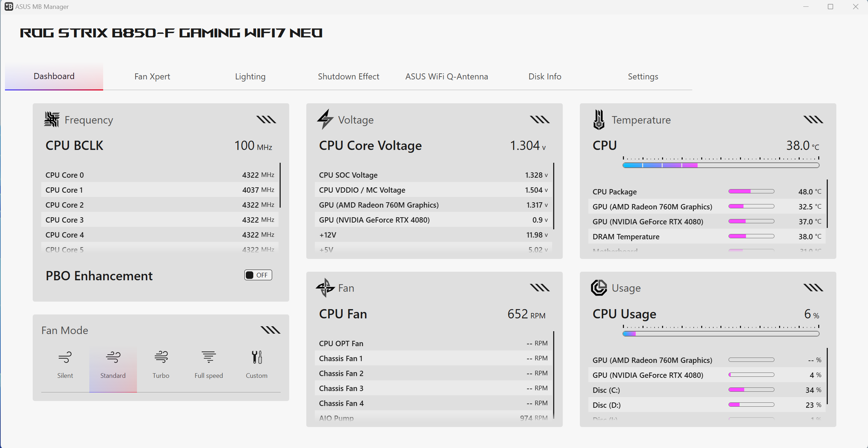The width and height of the screenshot is (868, 448).
Task: Open the ASUS WiFi Q-Antenna tab
Action: pos(447,77)
